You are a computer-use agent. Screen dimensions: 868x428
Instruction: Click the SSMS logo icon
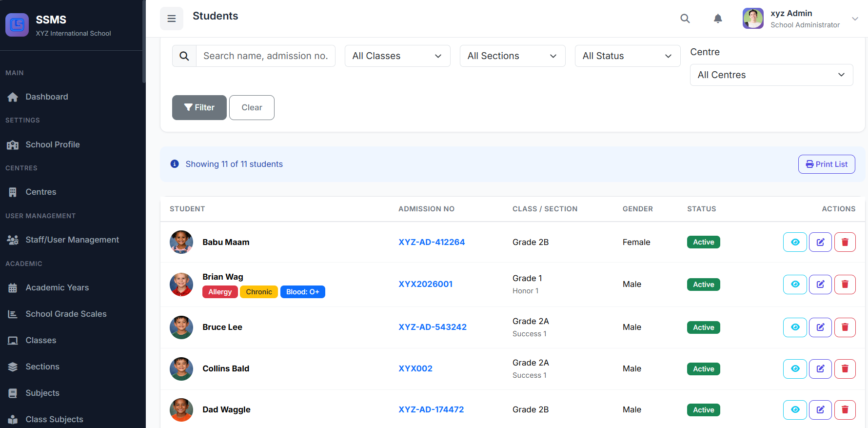(17, 25)
